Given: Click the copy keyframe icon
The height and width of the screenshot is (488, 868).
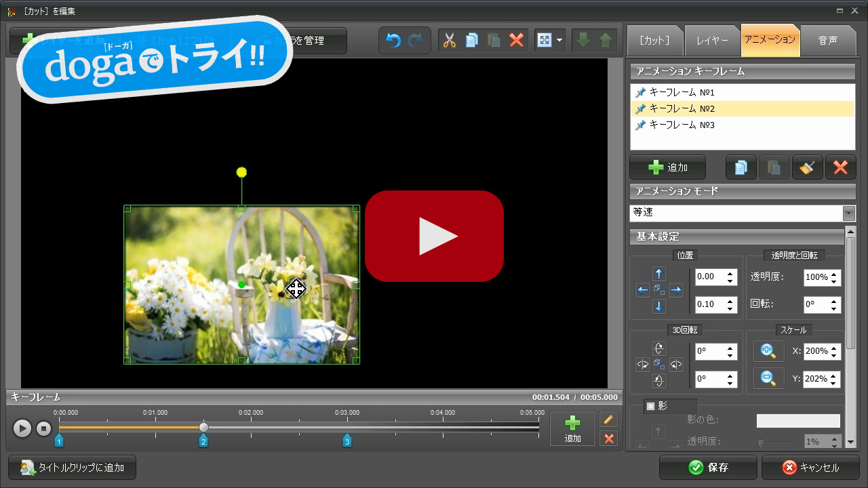Looking at the screenshot, I should pyautogui.click(x=741, y=167).
